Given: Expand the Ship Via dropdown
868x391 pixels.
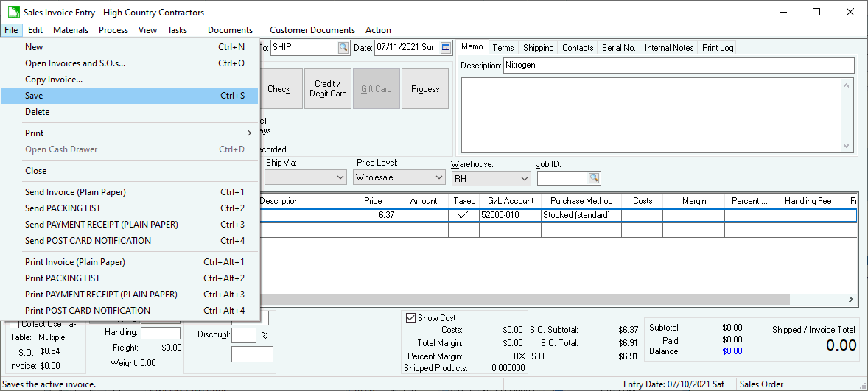Looking at the screenshot, I should (x=340, y=177).
